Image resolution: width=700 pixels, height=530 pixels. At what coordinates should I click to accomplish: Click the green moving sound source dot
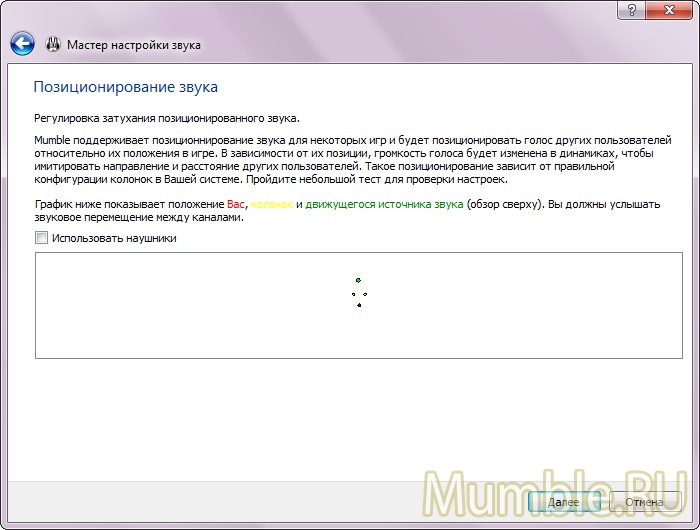pyautogui.click(x=358, y=281)
